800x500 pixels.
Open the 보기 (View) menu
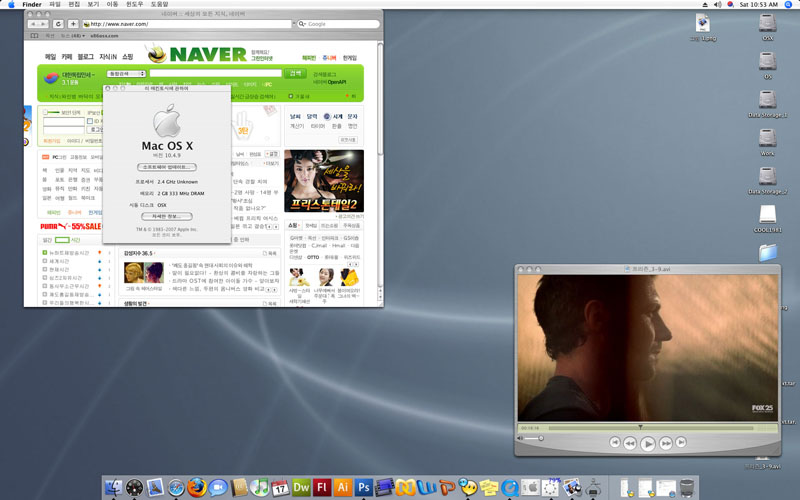(93, 4)
